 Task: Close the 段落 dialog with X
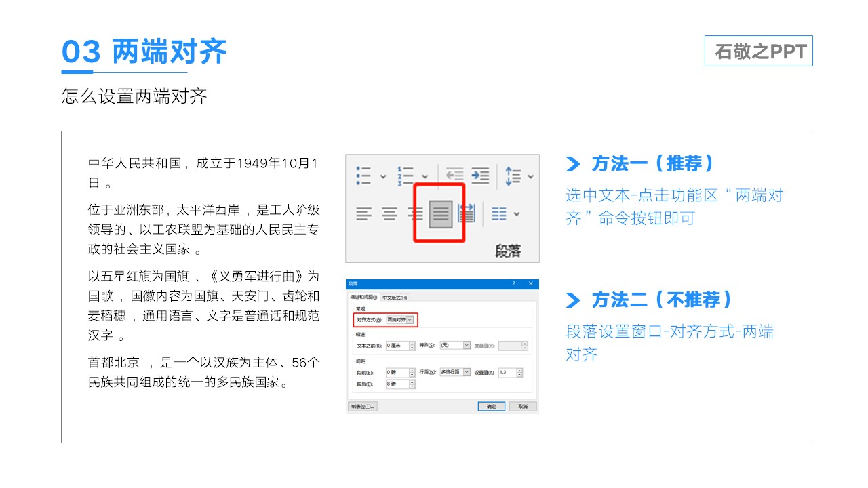531,283
